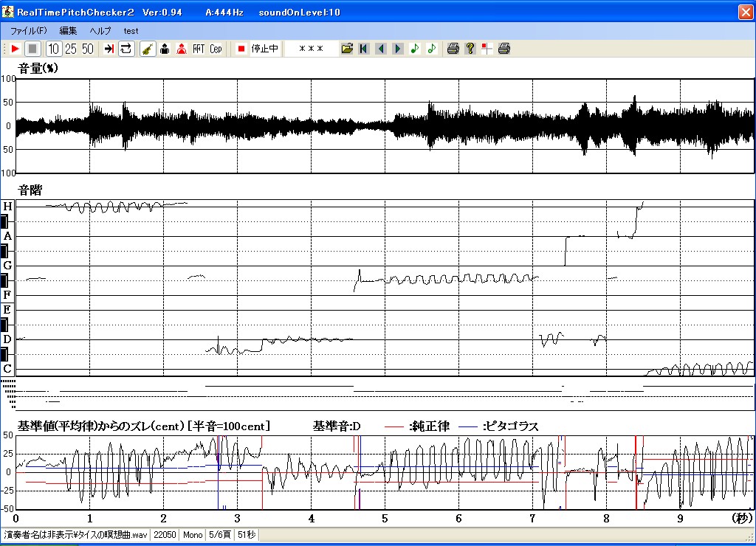
Task: Click the G note key label
Action: [x=7, y=266]
